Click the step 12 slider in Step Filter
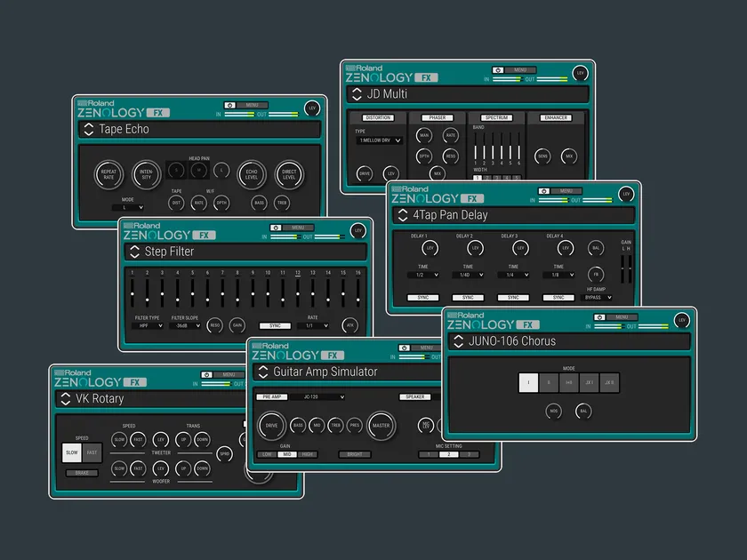747x560 pixels. tap(298, 294)
